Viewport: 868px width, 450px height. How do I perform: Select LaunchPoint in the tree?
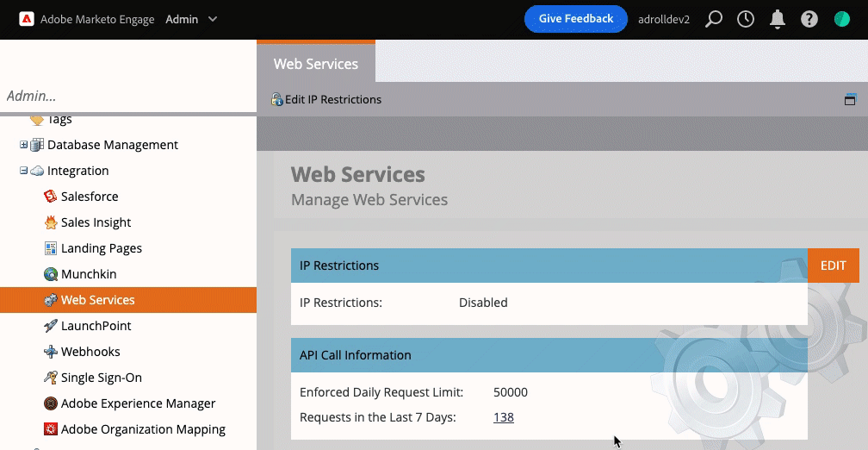click(96, 326)
